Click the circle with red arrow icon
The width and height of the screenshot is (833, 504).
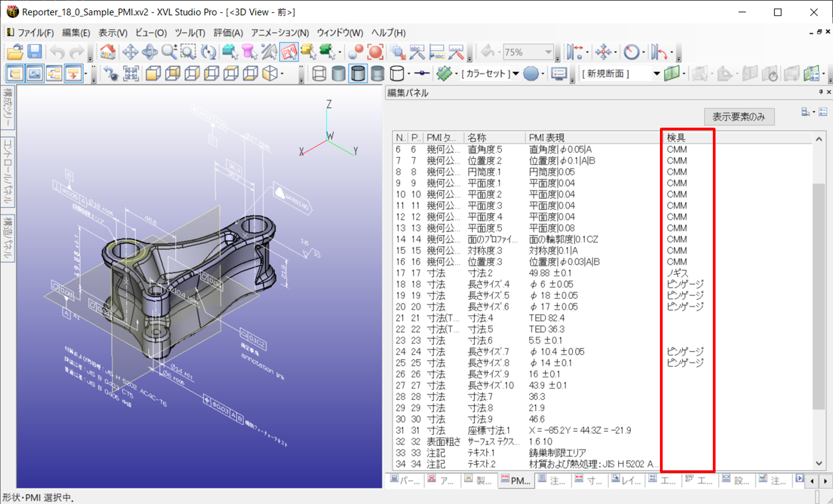click(x=632, y=52)
